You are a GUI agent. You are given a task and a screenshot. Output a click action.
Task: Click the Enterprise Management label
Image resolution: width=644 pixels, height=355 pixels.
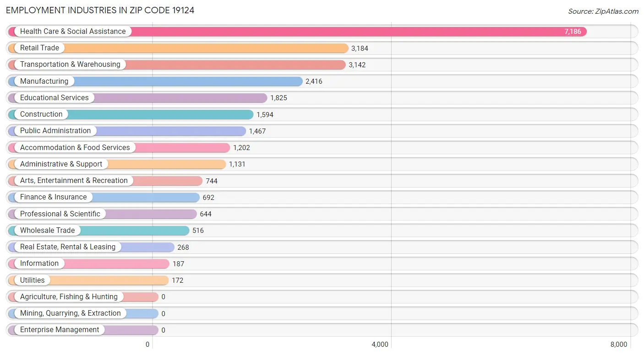coord(60,330)
